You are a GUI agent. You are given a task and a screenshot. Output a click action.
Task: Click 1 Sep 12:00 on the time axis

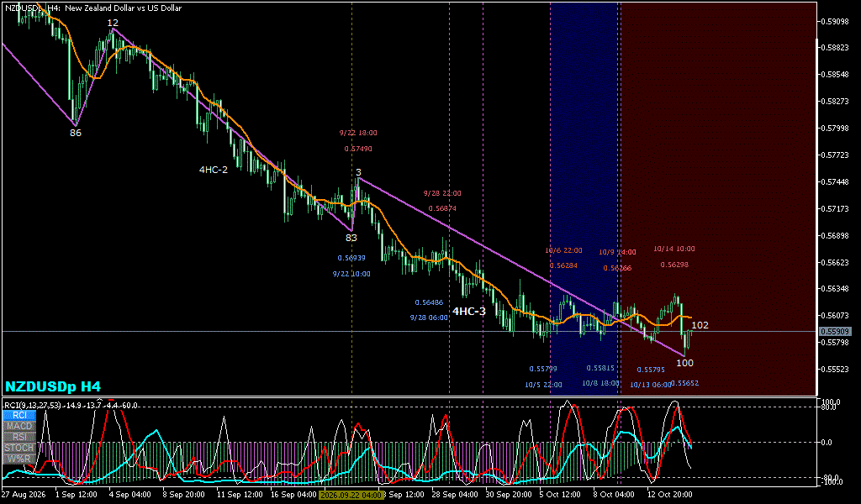pyautogui.click(x=77, y=495)
